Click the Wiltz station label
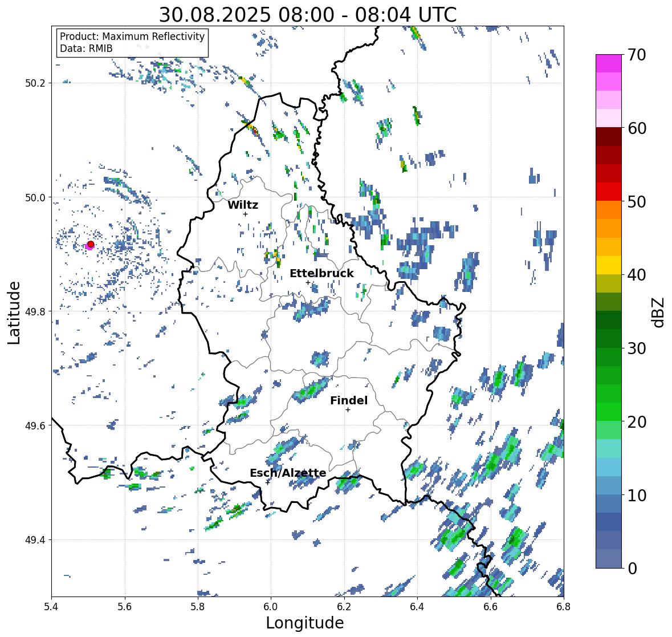Screen dimensions: 672x637 coord(243,205)
